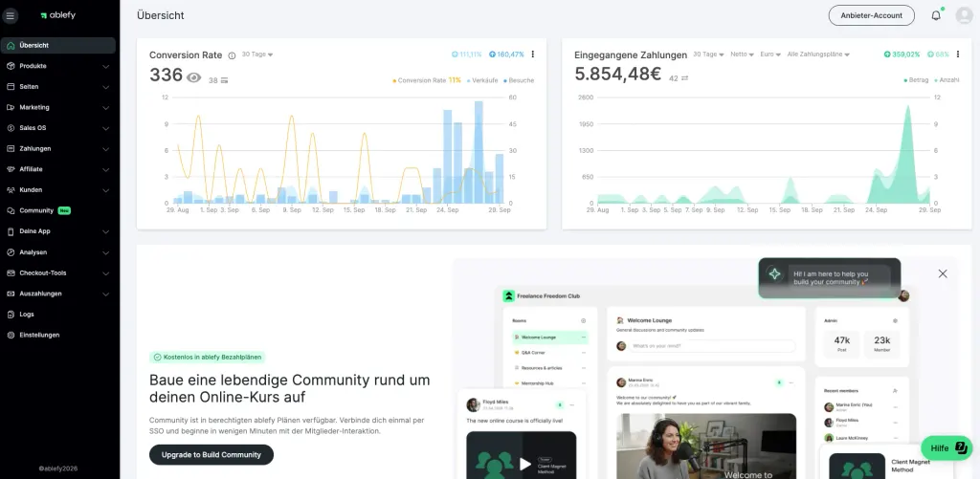This screenshot has width=980, height=479.
Task: Click the New badge beside Community
Action: pos(64,210)
